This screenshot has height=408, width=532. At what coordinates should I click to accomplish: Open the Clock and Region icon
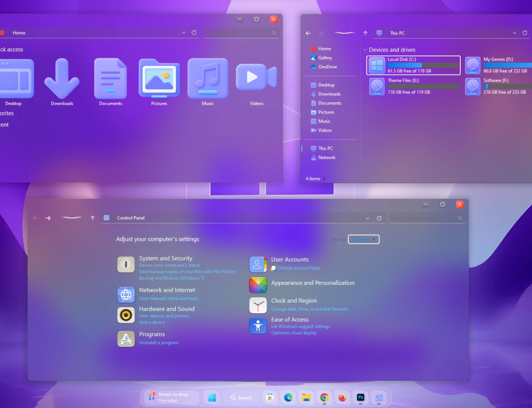pyautogui.click(x=258, y=305)
